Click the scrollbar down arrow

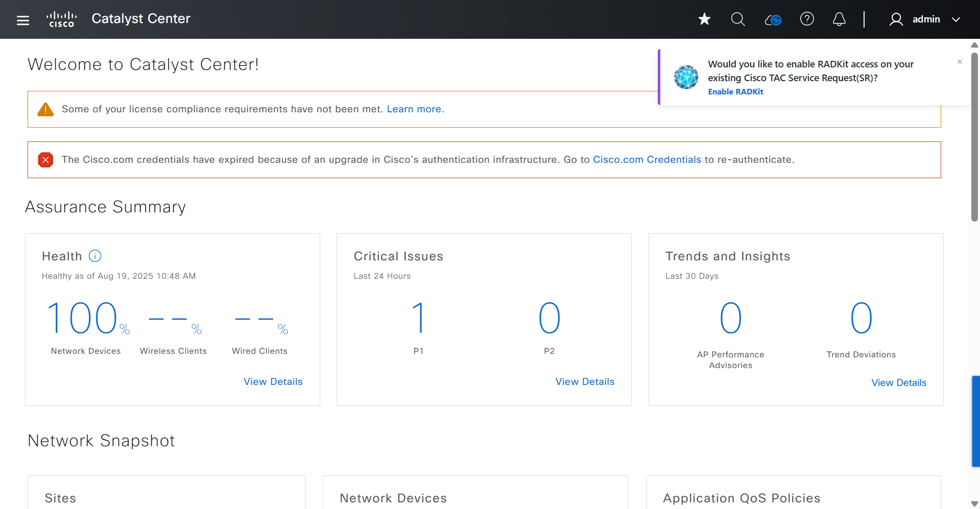[x=974, y=504]
